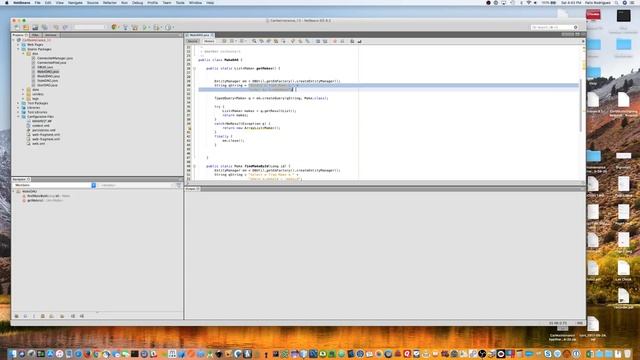This screenshot has height=360, width=640.
Task: Click the editor file tab
Action: pos(199,35)
